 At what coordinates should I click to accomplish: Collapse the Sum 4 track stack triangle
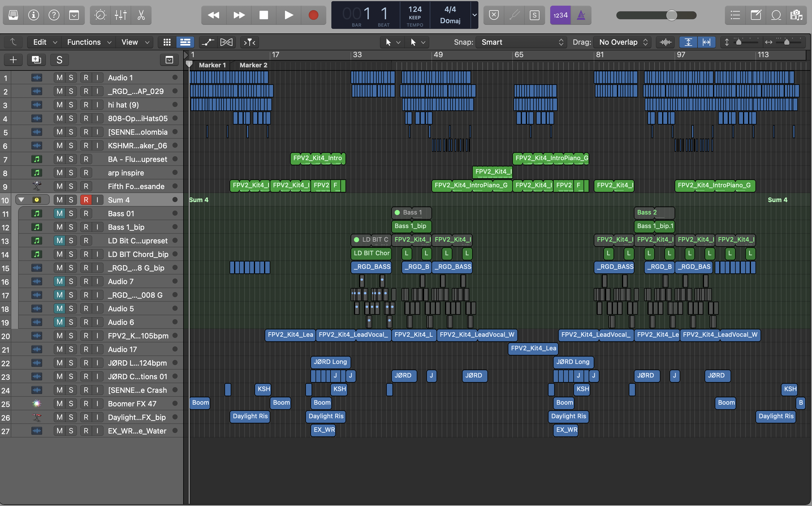(21, 200)
